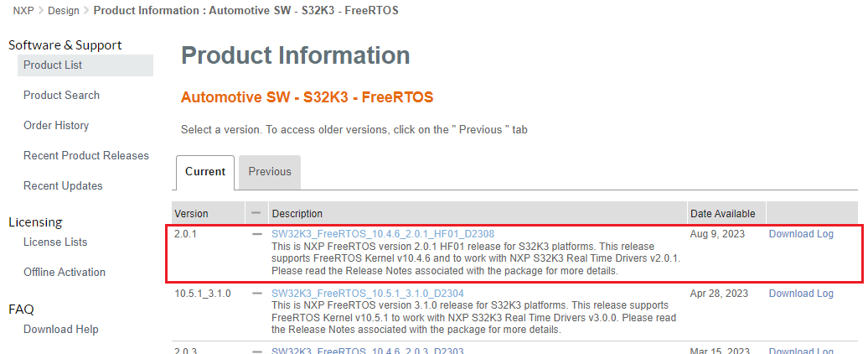This screenshot has height=354, width=868.
Task: Collapse all rows using header dash icon
Action: 256,213
